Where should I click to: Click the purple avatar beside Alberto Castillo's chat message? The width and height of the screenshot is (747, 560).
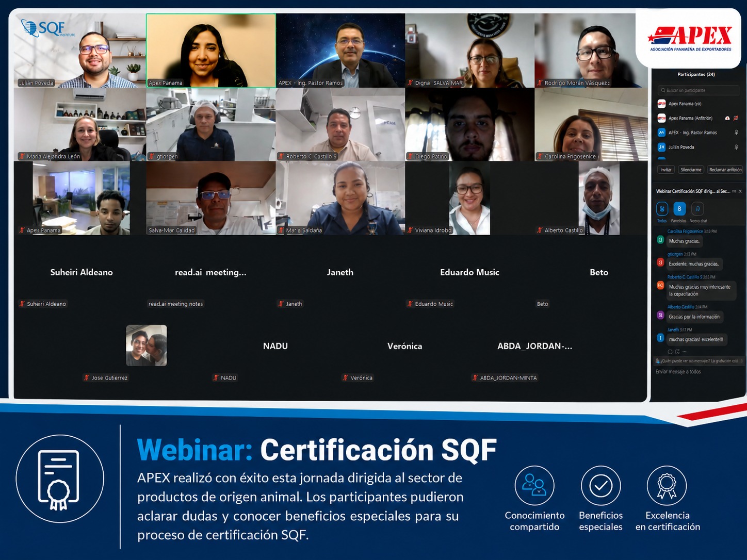pos(660,315)
